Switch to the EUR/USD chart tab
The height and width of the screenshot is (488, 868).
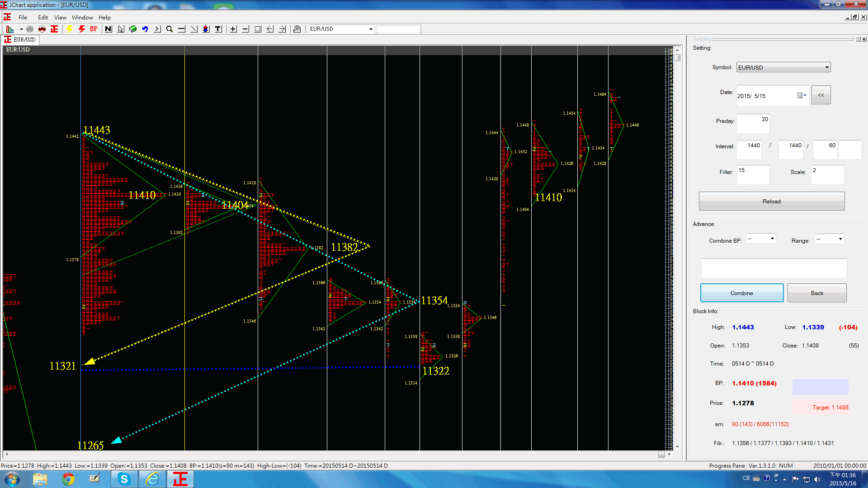pos(20,40)
